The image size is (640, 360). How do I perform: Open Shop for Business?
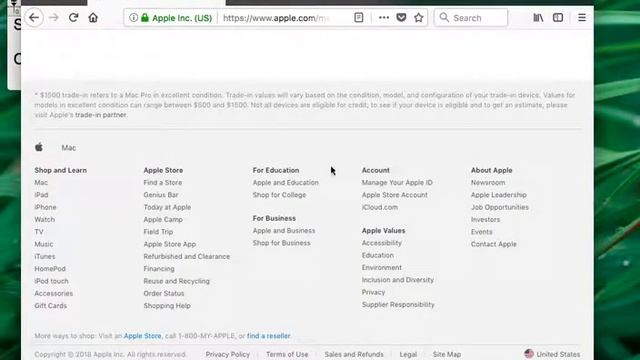281,243
